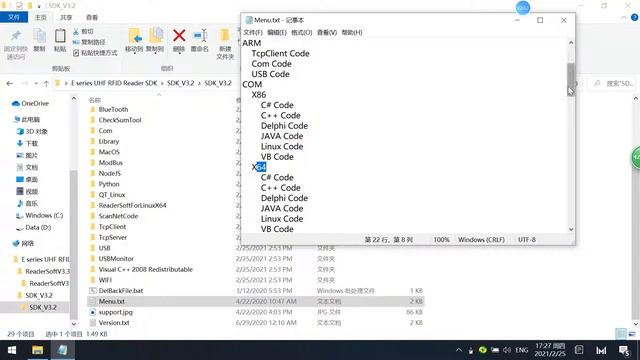Image resolution: width=640 pixels, height=360 pixels.
Task: Select the TcpServer folder
Action: [x=108, y=237]
